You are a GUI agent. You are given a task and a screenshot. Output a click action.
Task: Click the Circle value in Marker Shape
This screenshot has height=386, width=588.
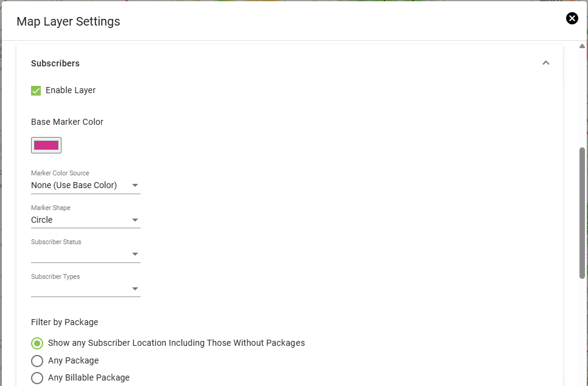point(41,220)
